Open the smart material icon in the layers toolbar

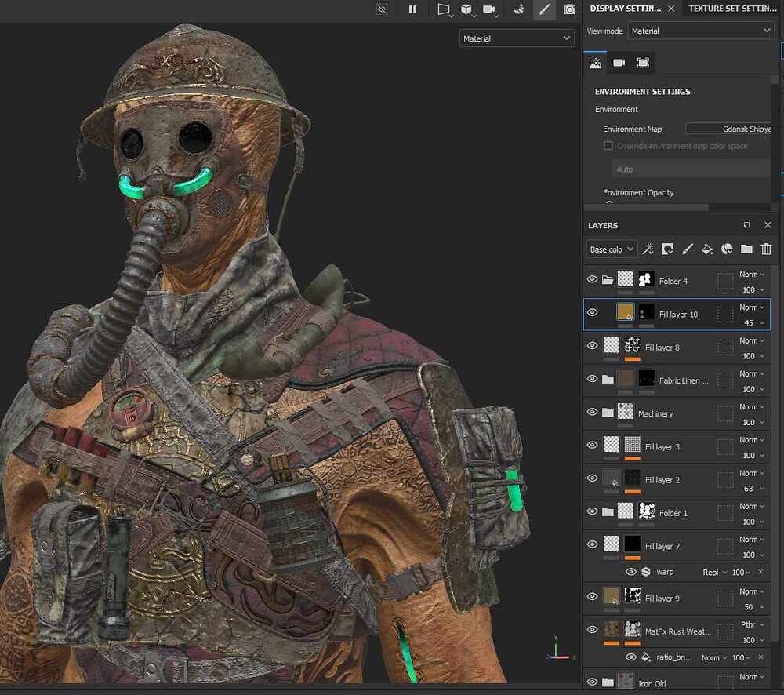[727, 249]
